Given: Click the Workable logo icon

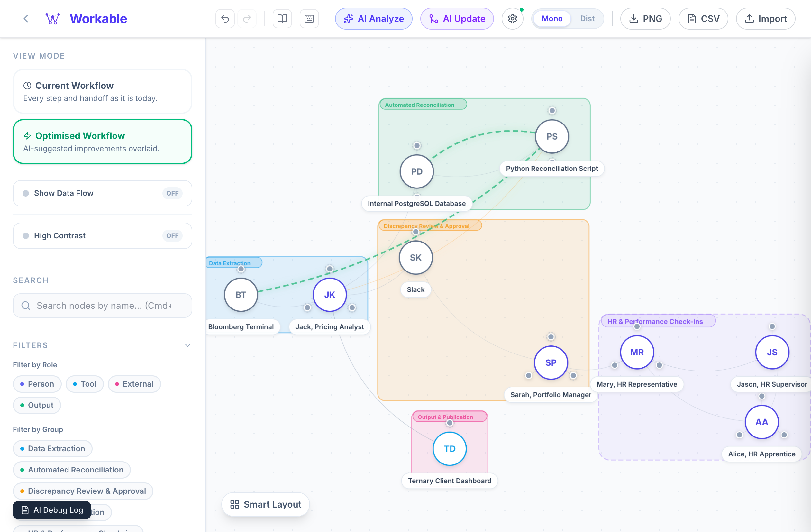Looking at the screenshot, I should click(x=53, y=18).
